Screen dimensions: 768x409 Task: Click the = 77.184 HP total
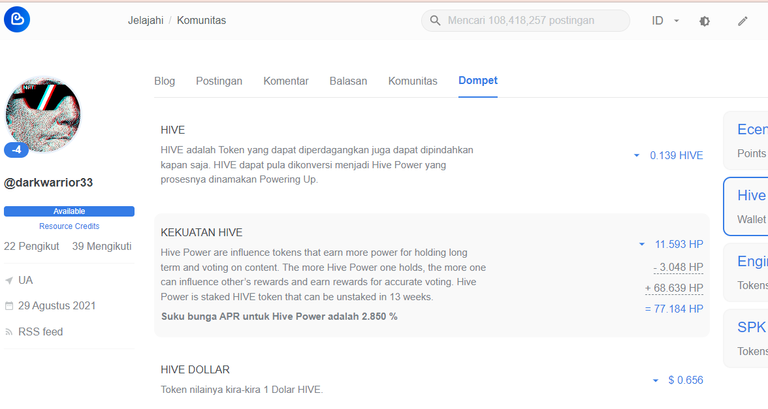[674, 309]
